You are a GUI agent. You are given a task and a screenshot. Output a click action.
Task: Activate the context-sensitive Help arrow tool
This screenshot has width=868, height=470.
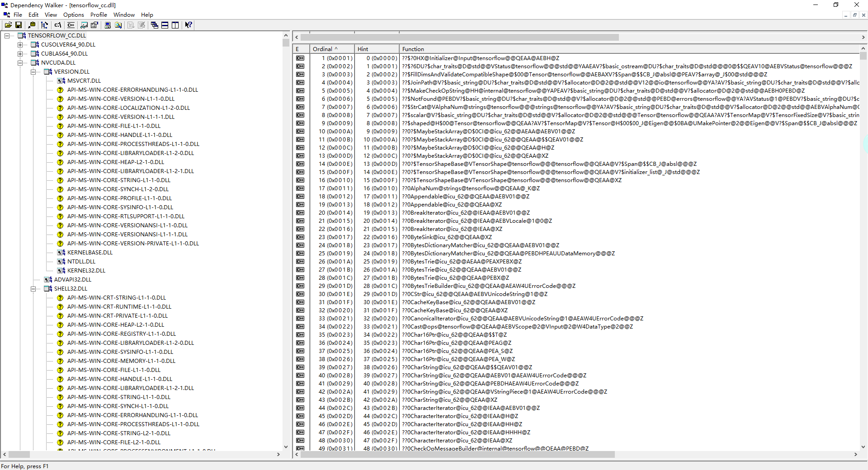pyautogui.click(x=188, y=25)
